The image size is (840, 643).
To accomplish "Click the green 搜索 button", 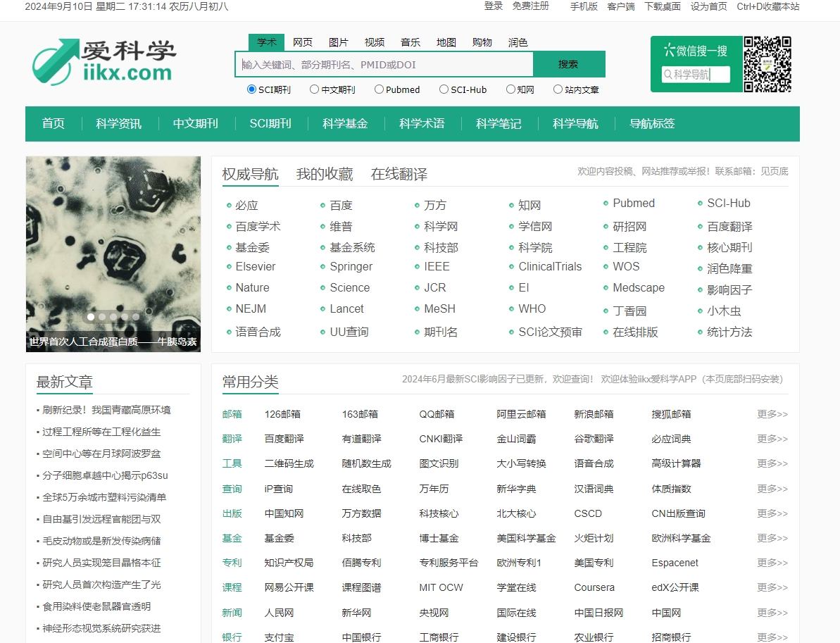I will coord(568,64).
